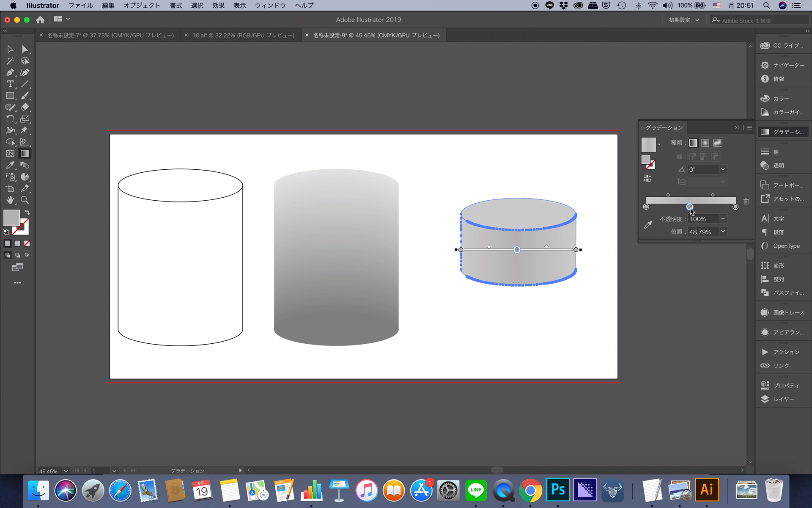This screenshot has width=812, height=508.
Task: Choose the Lasso tool
Action: pyautogui.click(x=25, y=61)
